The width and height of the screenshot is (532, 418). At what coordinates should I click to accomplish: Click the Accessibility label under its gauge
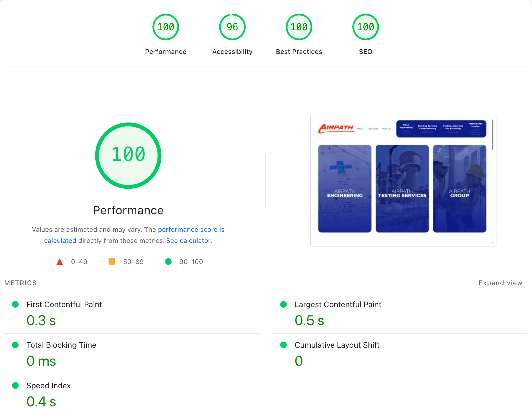(x=232, y=52)
